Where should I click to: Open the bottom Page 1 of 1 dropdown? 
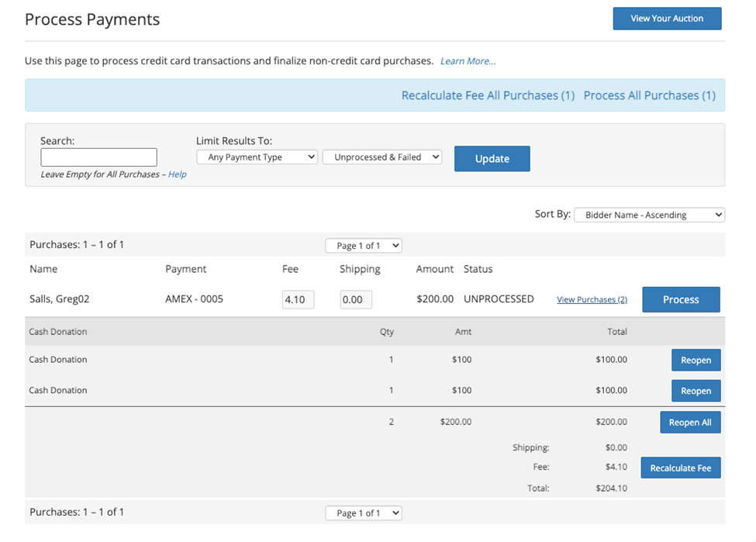(364, 513)
